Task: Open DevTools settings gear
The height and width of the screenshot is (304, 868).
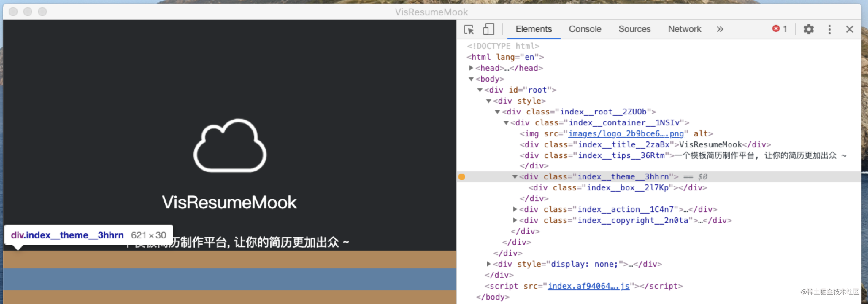Action: tap(809, 29)
